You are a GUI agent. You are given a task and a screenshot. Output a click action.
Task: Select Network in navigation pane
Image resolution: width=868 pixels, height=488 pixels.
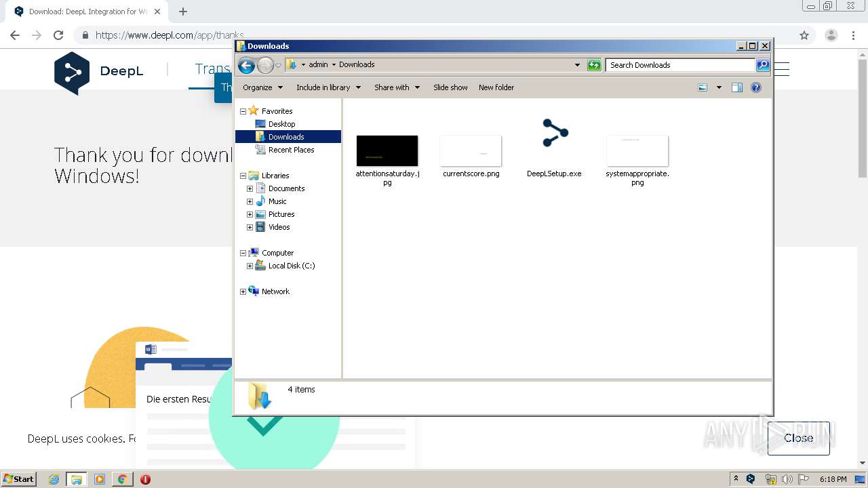pos(275,291)
